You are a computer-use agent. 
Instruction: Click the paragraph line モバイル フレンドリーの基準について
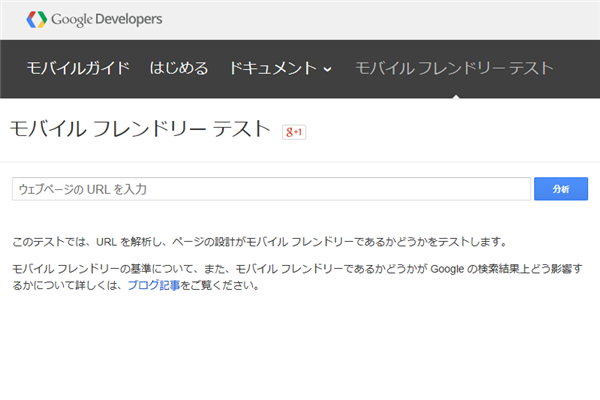[x=297, y=269]
